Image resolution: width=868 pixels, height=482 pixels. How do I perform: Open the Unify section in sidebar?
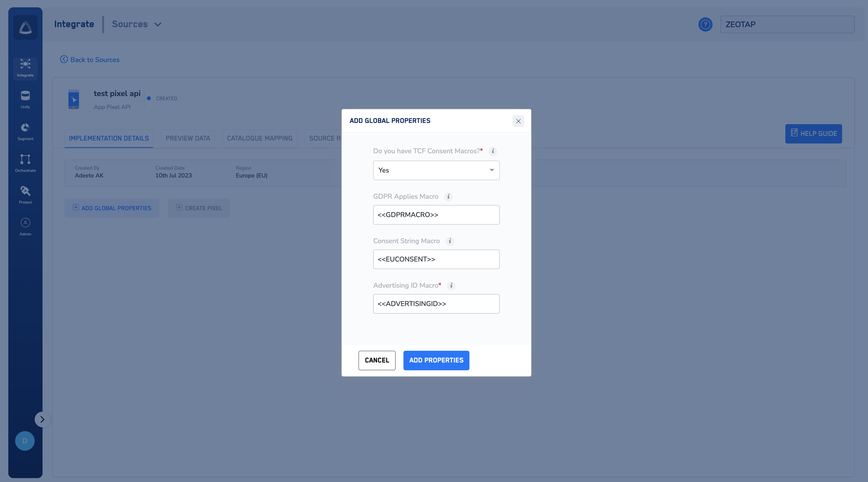click(x=25, y=99)
